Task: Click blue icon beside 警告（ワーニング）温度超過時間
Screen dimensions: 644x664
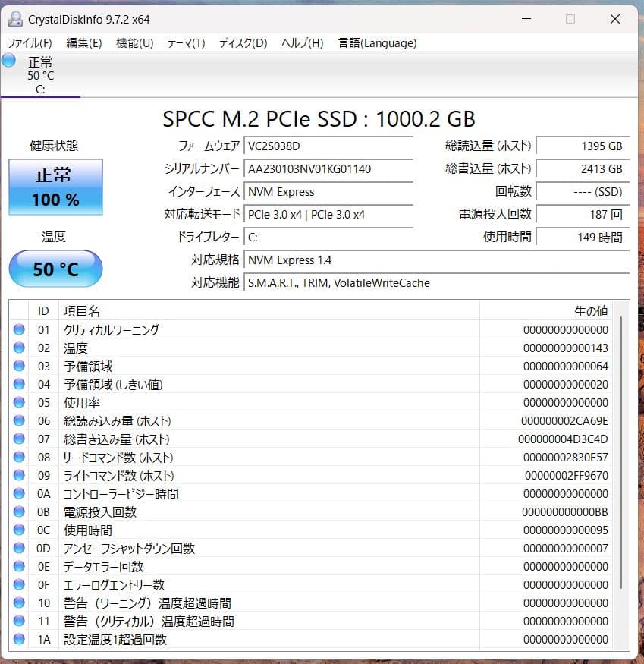Action: pyautogui.click(x=19, y=603)
